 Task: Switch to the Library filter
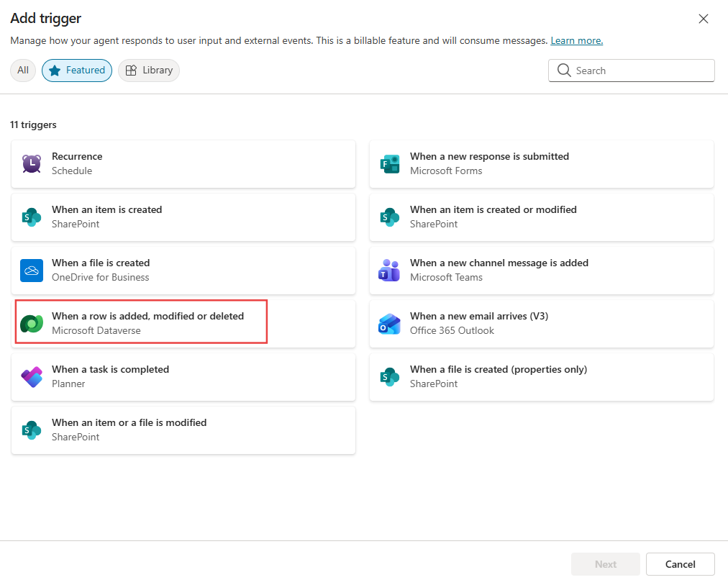(149, 70)
